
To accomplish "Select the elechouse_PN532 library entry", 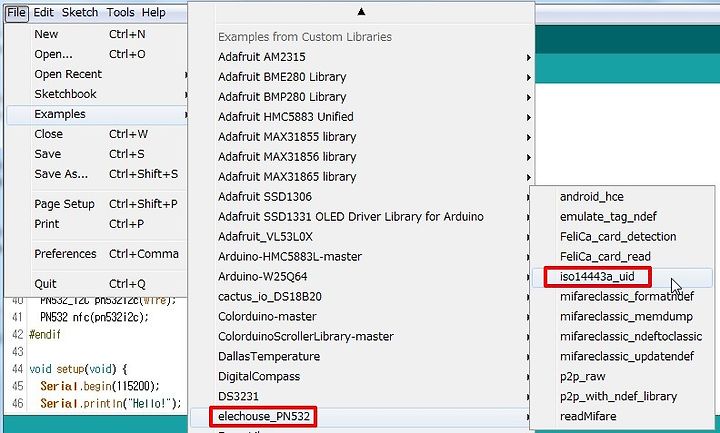I will click(x=360, y=416).
